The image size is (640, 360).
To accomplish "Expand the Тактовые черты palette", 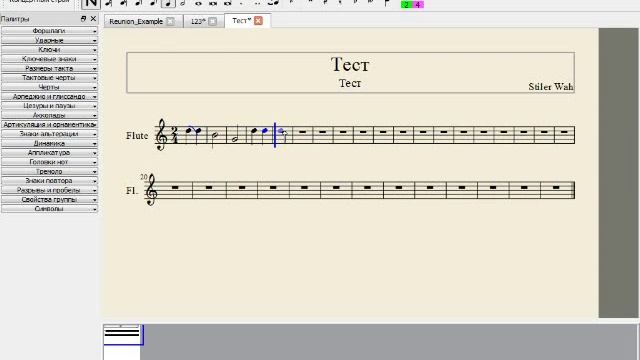I will (x=49, y=78).
